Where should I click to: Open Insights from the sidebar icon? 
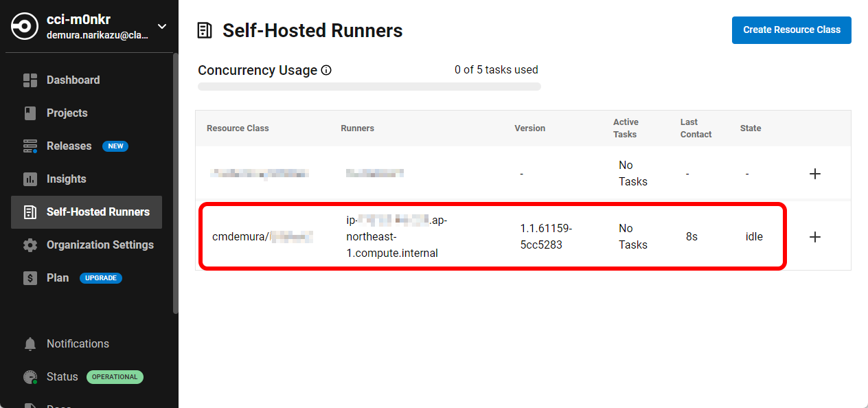[x=30, y=179]
